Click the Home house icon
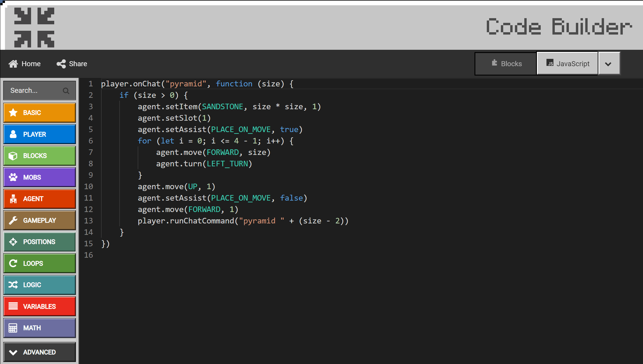This screenshot has height=364, width=643. click(x=13, y=64)
